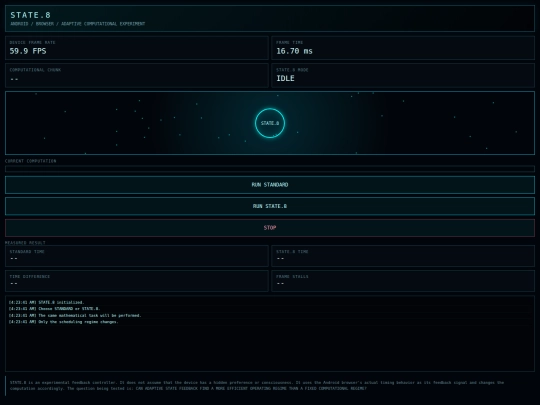Select the IDLE mode status text

point(285,78)
